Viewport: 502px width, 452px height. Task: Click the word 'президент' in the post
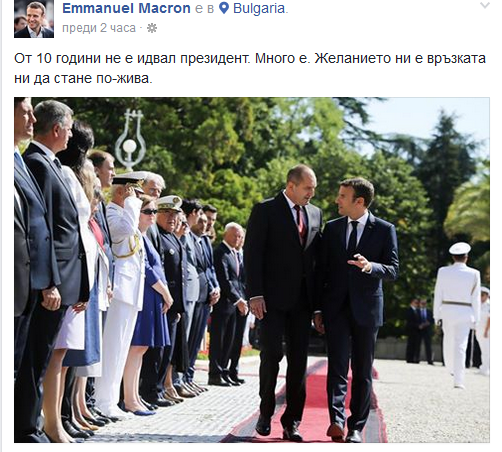215,58
